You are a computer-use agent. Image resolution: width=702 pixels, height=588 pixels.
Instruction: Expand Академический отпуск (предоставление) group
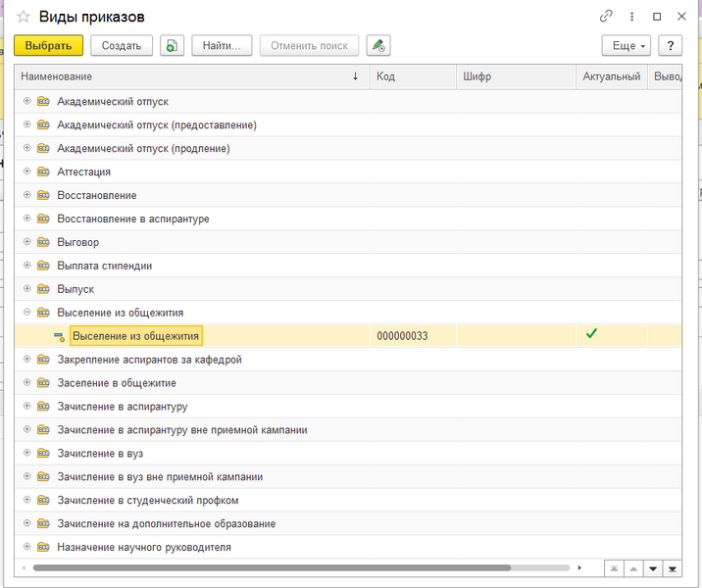point(26,124)
